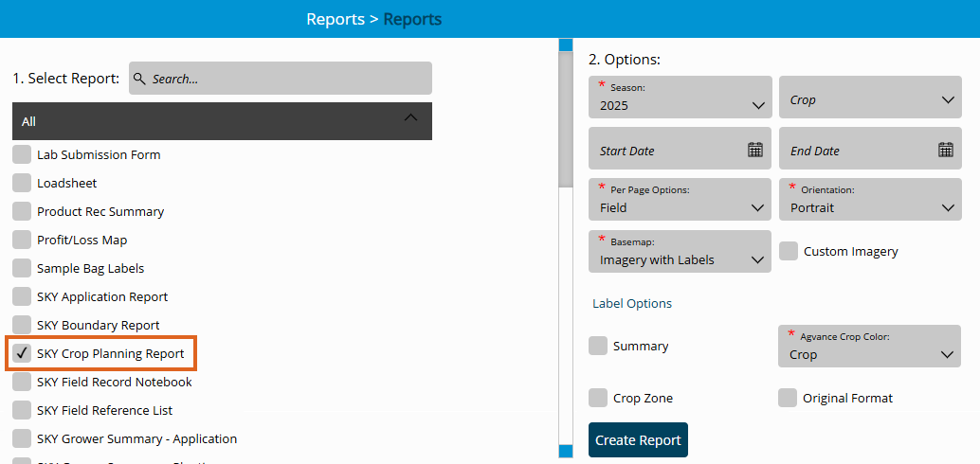The height and width of the screenshot is (464, 980).
Task: Click the Loadsheet label text
Action: coord(67,183)
